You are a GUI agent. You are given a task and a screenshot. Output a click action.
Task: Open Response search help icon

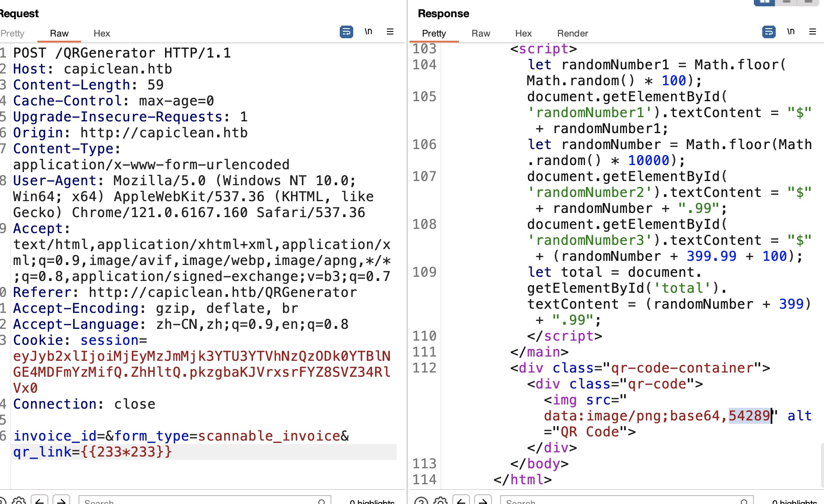[x=421, y=501]
